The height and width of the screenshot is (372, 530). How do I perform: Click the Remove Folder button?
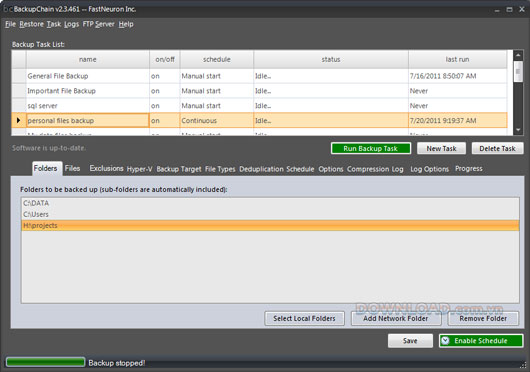483,318
